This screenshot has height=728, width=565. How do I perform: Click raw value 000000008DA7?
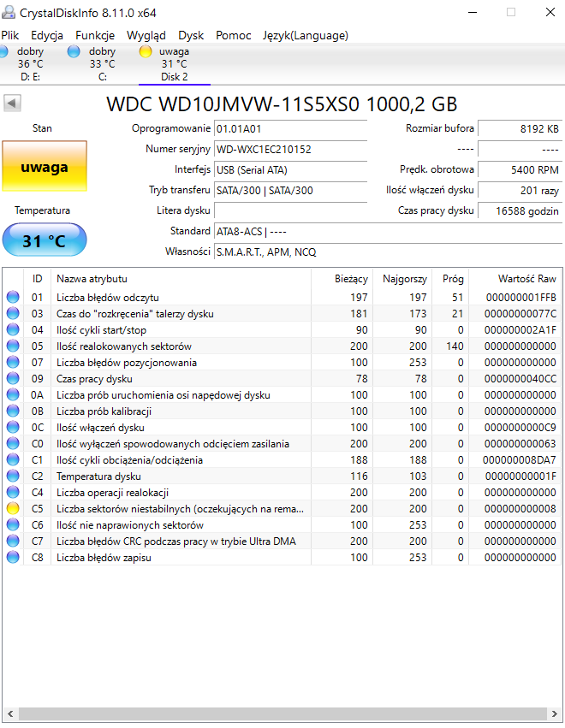click(519, 459)
